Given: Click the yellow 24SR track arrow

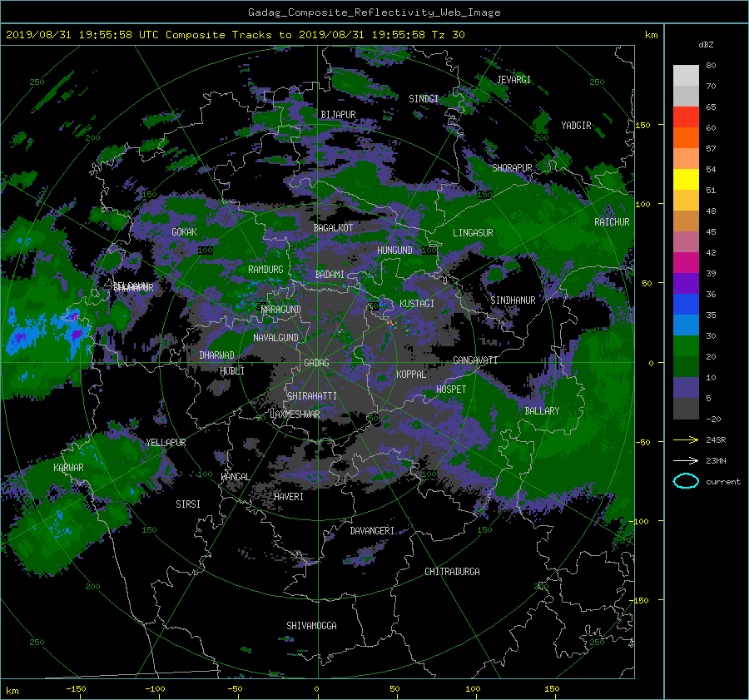Looking at the screenshot, I should [686, 439].
